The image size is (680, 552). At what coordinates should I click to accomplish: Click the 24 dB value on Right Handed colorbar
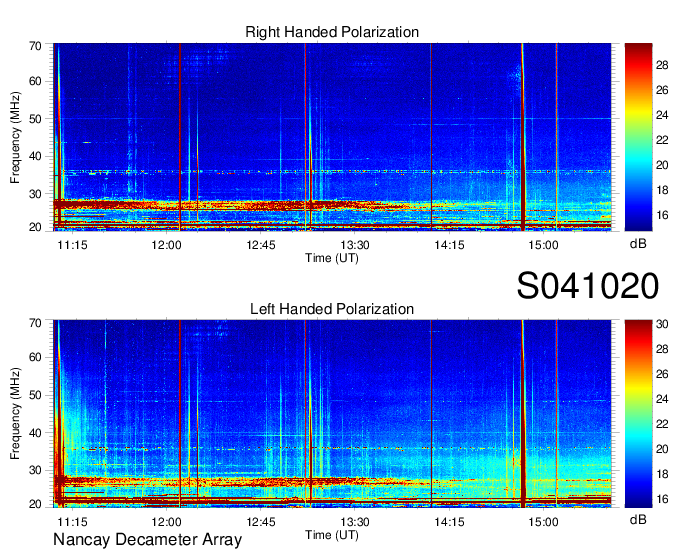coord(662,115)
